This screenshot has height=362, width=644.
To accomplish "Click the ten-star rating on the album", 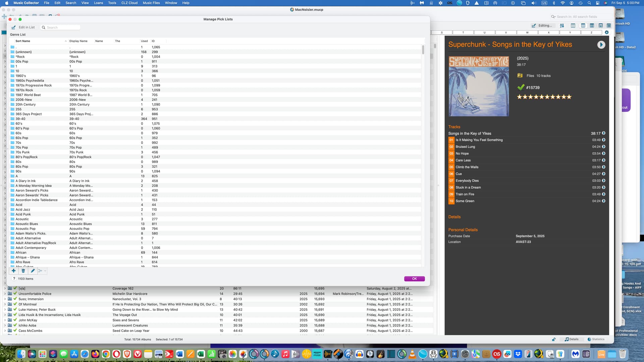I will [x=544, y=97].
